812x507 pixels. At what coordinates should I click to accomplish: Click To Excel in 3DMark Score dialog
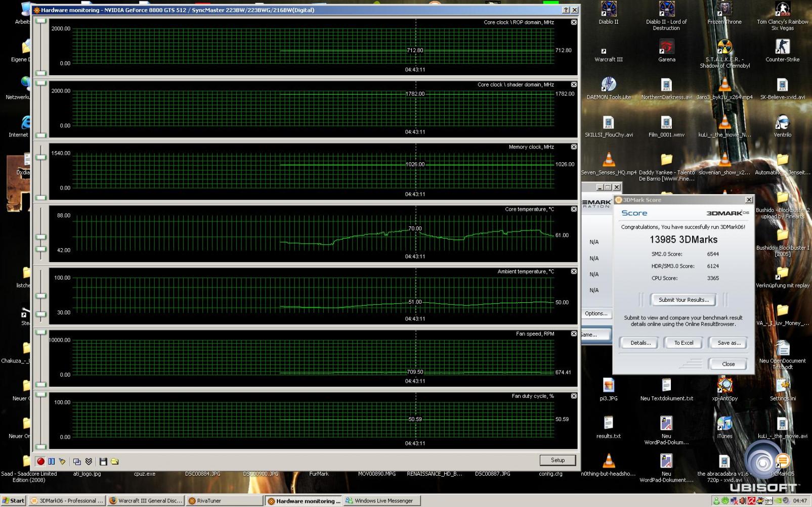(x=683, y=343)
